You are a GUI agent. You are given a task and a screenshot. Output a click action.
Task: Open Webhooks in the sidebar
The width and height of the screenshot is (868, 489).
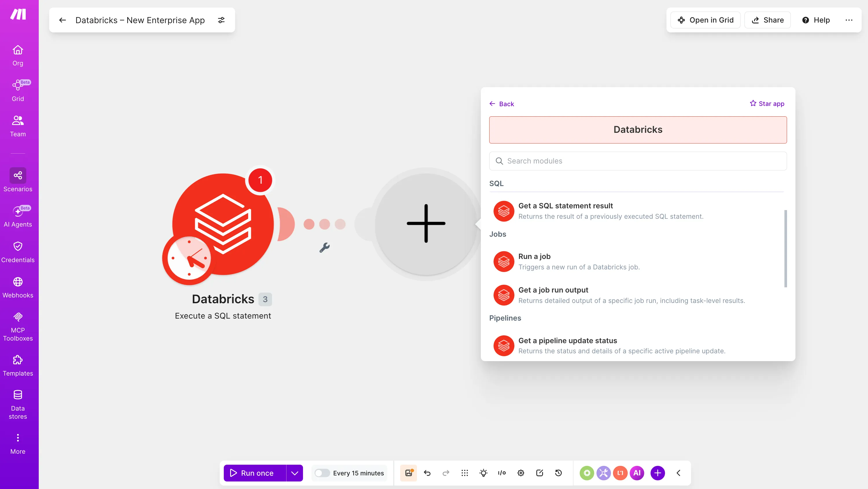18,287
